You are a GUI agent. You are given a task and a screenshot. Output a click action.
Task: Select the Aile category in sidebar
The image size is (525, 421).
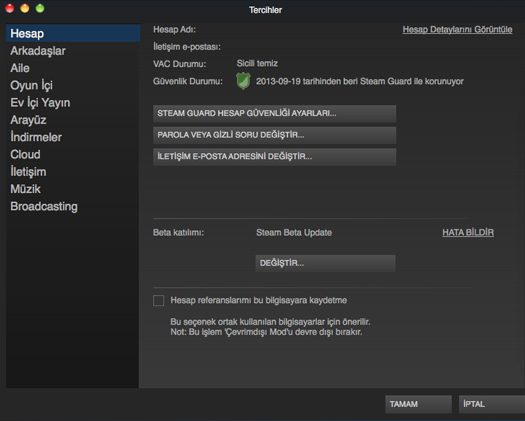coord(20,68)
